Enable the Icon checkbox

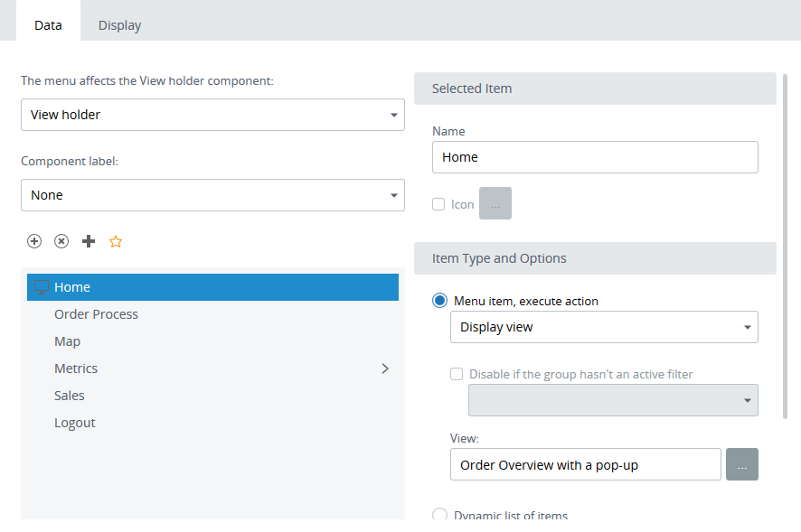coord(438,204)
